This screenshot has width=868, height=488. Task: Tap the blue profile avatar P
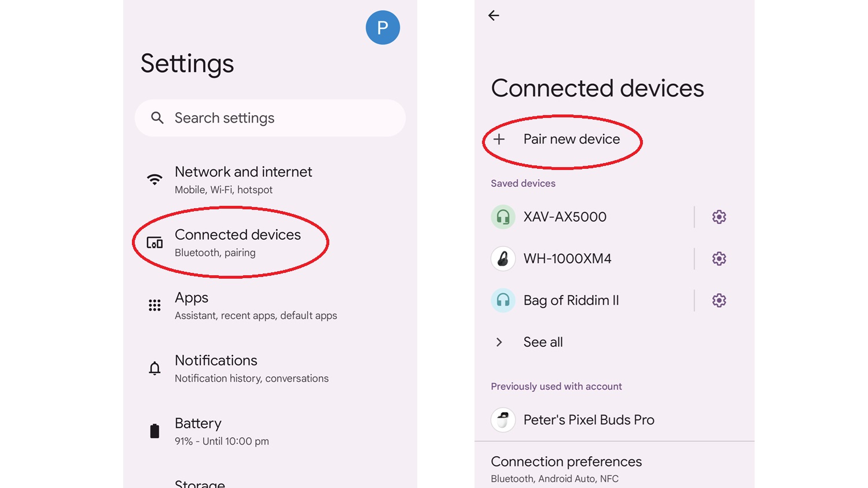pyautogui.click(x=382, y=28)
